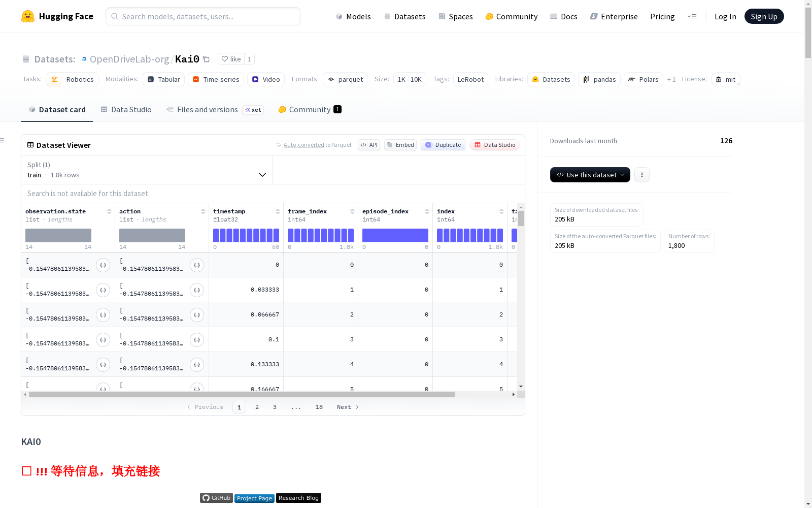
Task: Open the Pricing page link
Action: [662, 16]
